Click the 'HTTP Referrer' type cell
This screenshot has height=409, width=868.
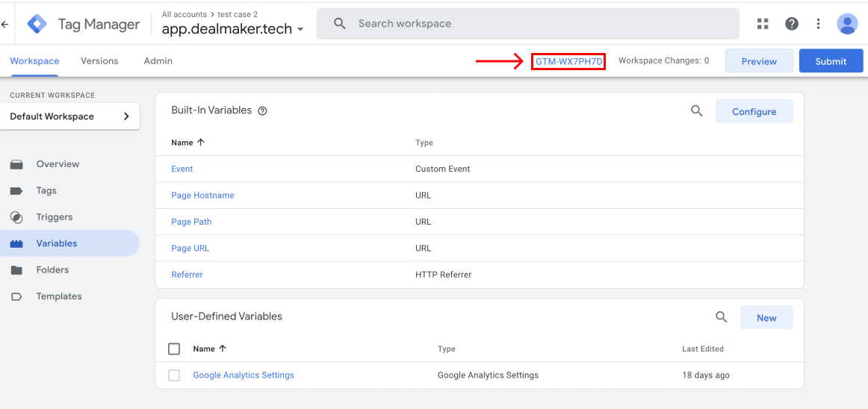444,275
